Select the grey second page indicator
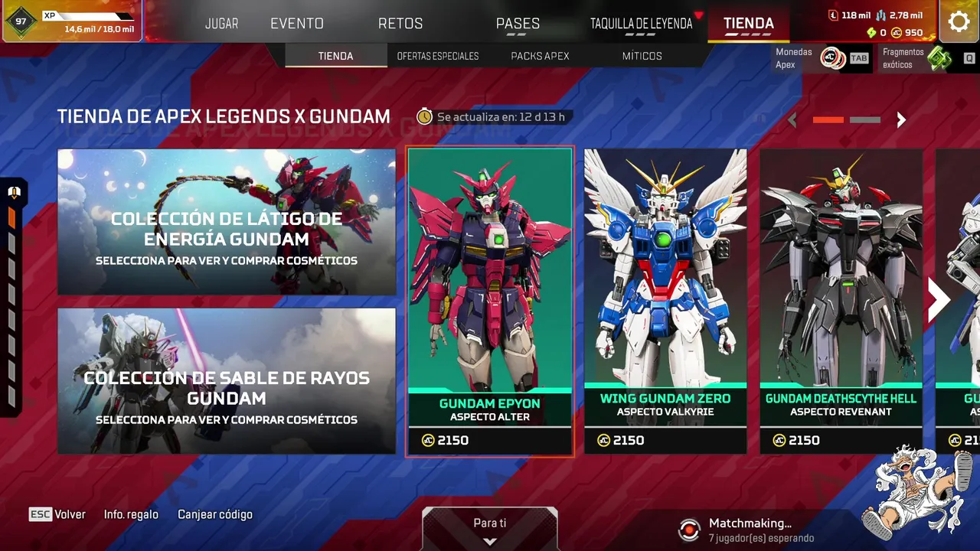Image resolution: width=980 pixels, height=551 pixels. 865,120
